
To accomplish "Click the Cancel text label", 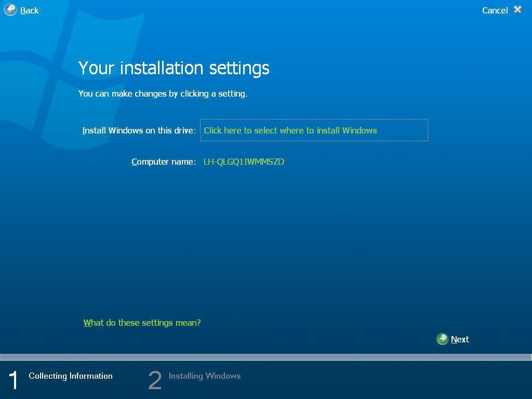I will coord(495,10).
